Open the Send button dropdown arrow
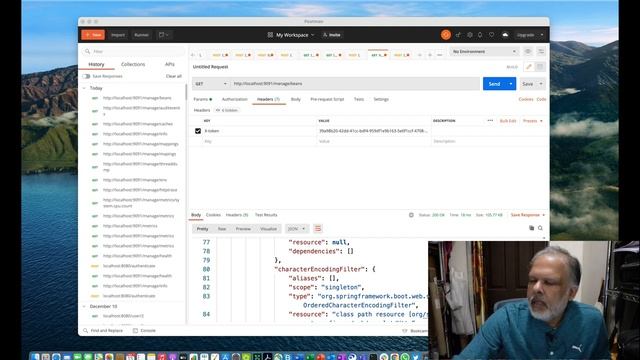This screenshot has height=360, width=640. (511, 84)
